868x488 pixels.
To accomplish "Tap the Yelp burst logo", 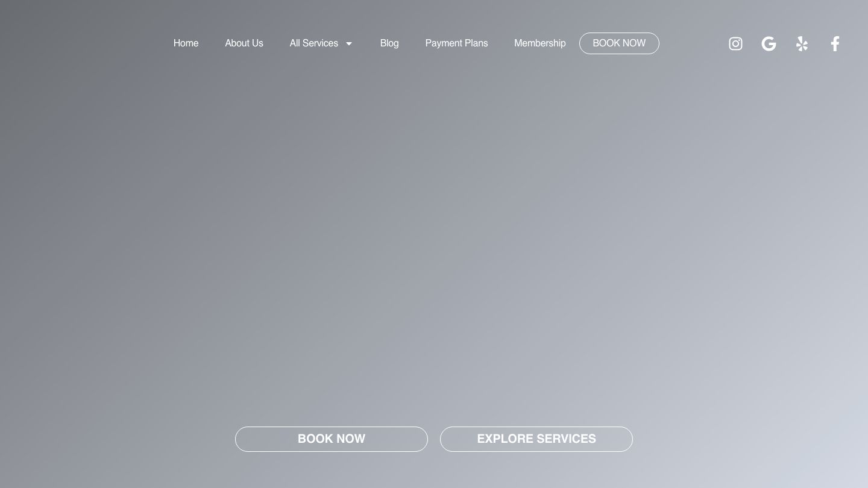I will tap(802, 43).
